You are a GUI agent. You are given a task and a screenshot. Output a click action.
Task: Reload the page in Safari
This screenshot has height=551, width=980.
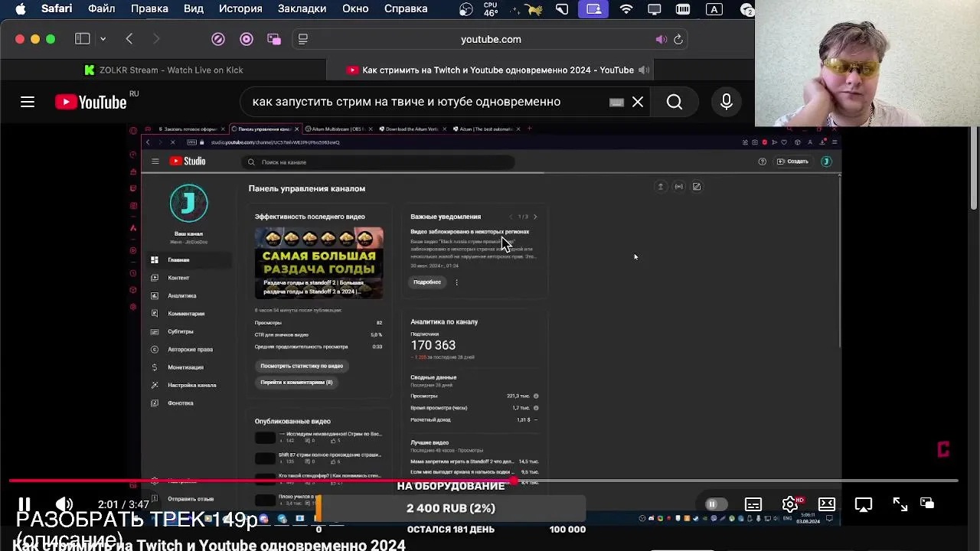pyautogui.click(x=678, y=39)
